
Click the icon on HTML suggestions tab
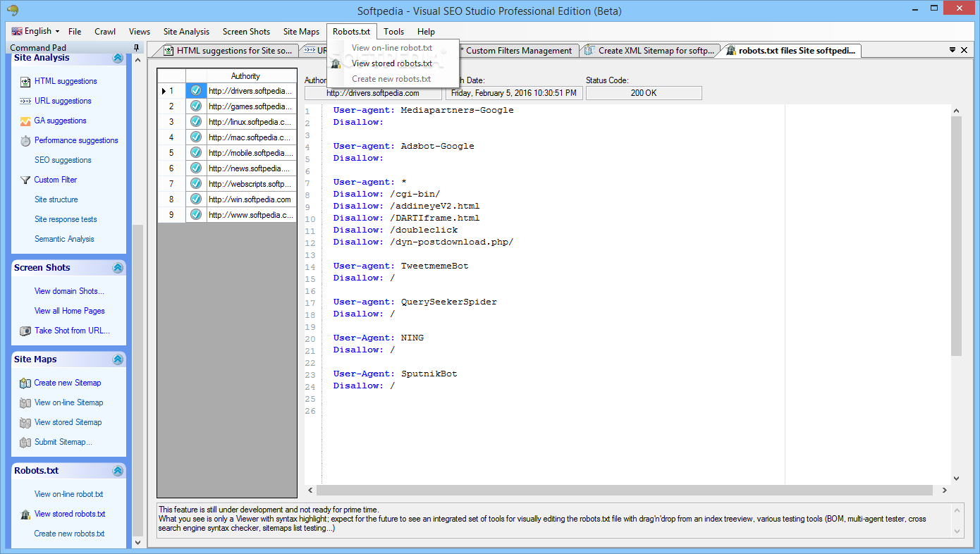pyautogui.click(x=169, y=51)
